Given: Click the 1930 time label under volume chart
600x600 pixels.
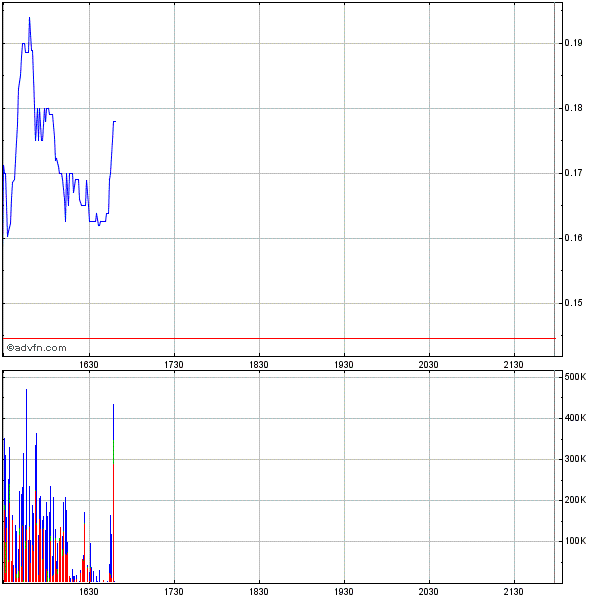Looking at the screenshot, I should click(344, 592).
